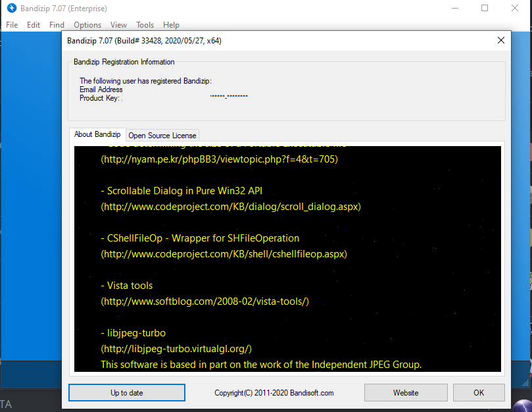Click the main window resize grip

pyautogui.click(x=525, y=383)
